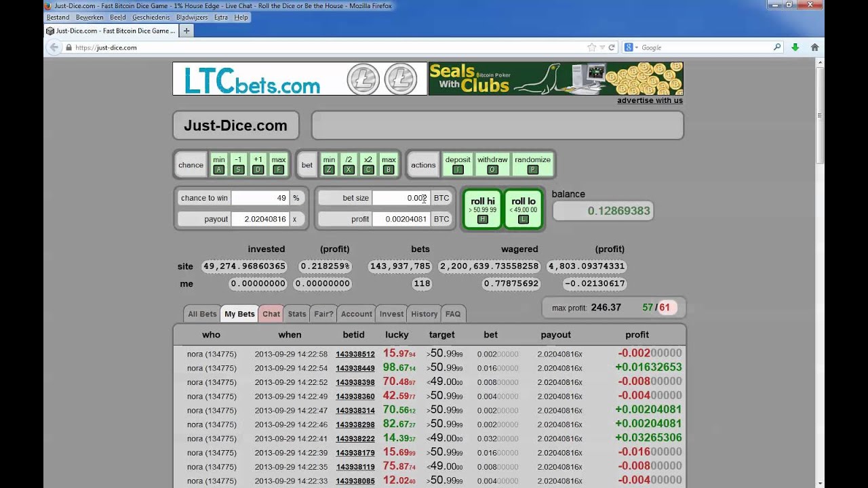This screenshot has width=868, height=488.
Task: Set chance to max (F)
Action: tap(278, 164)
